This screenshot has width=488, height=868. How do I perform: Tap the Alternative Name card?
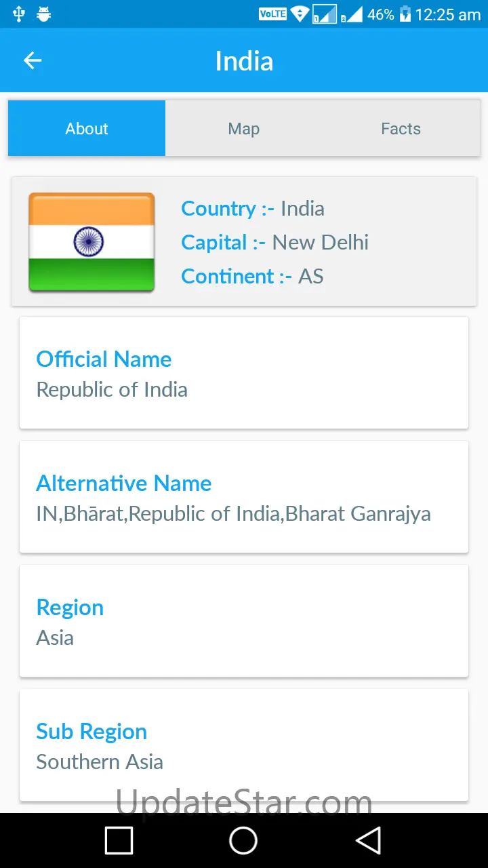(x=244, y=496)
